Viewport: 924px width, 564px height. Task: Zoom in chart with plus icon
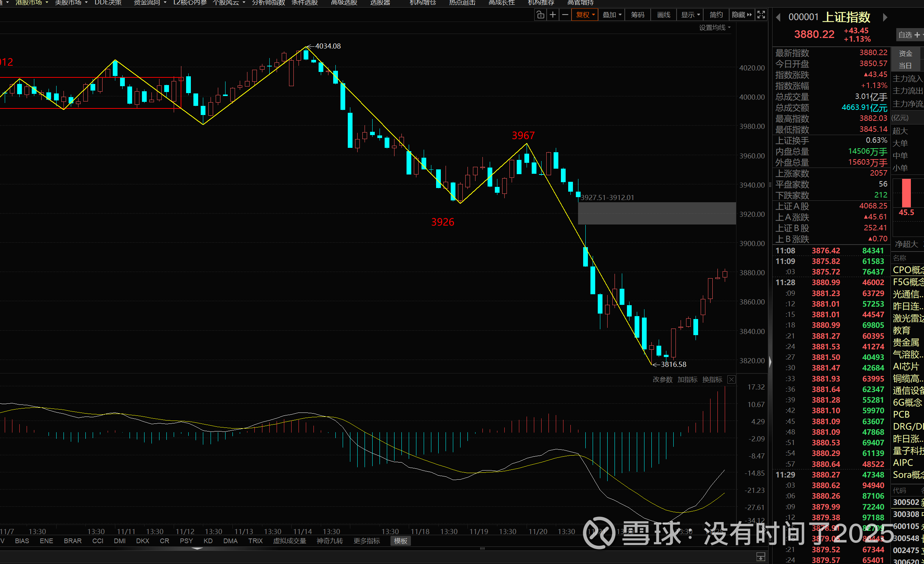(553, 15)
